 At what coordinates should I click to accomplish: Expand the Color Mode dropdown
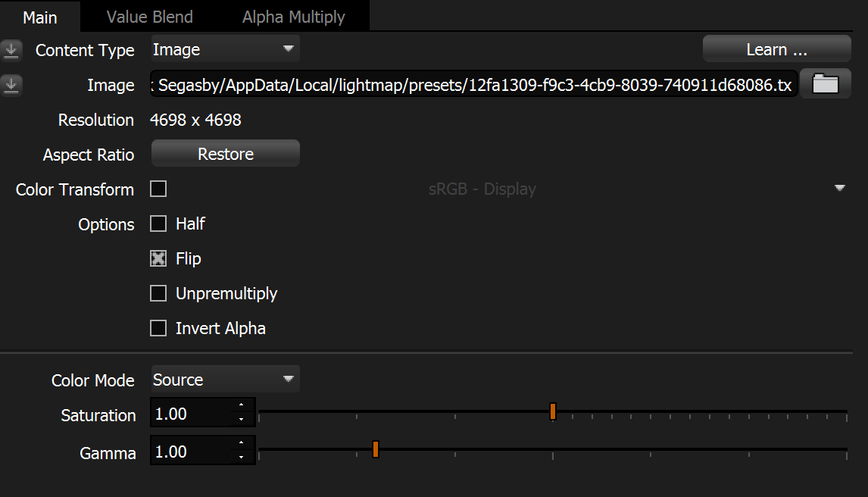[225, 380]
